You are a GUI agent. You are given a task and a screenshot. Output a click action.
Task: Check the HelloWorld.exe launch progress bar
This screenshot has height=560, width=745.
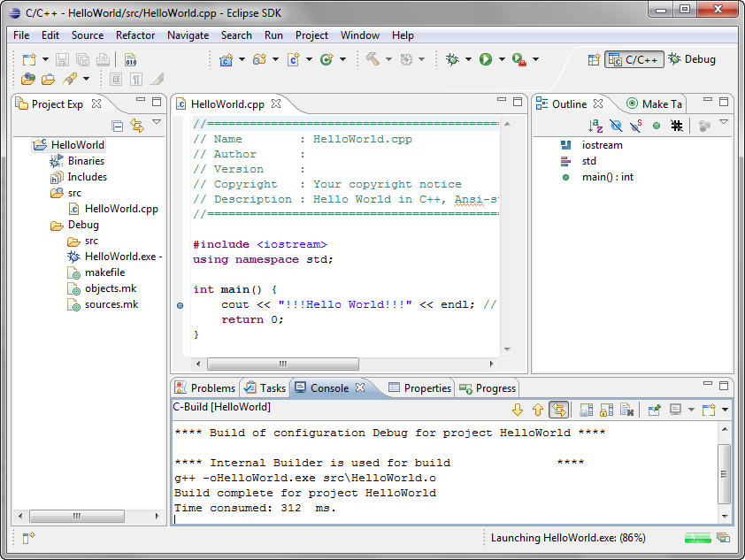tap(697, 538)
